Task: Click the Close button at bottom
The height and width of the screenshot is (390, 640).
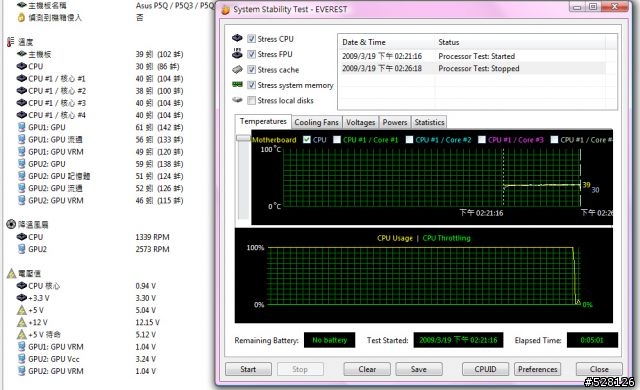Action: click(x=599, y=369)
